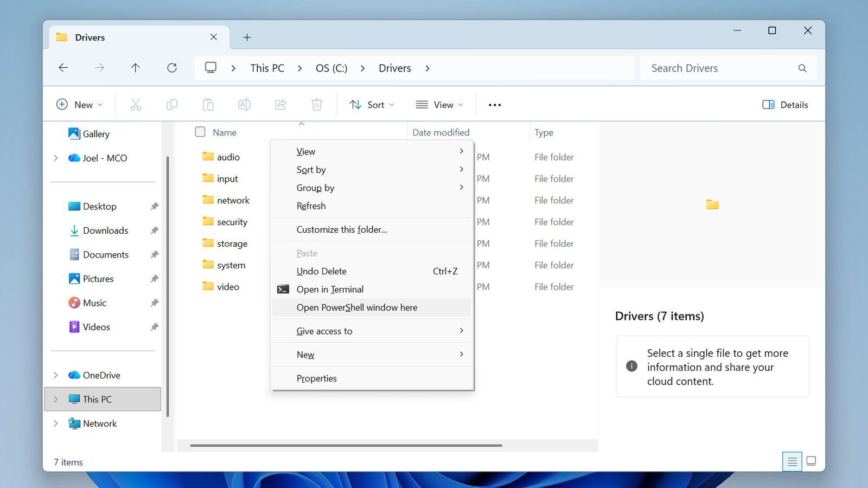Viewport: 868px width, 488px height.
Task: Click inside the Search Drivers field
Action: click(x=722, y=68)
